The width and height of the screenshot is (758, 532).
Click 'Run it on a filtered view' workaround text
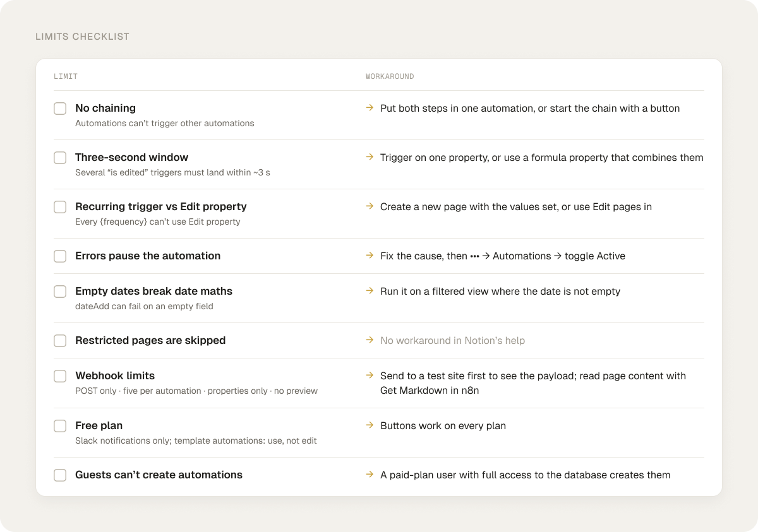pyautogui.click(x=500, y=292)
